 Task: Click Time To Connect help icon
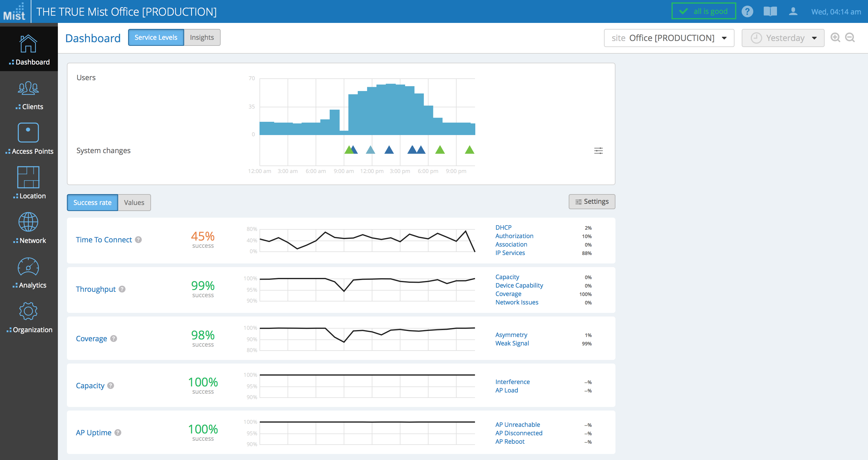pyautogui.click(x=139, y=240)
